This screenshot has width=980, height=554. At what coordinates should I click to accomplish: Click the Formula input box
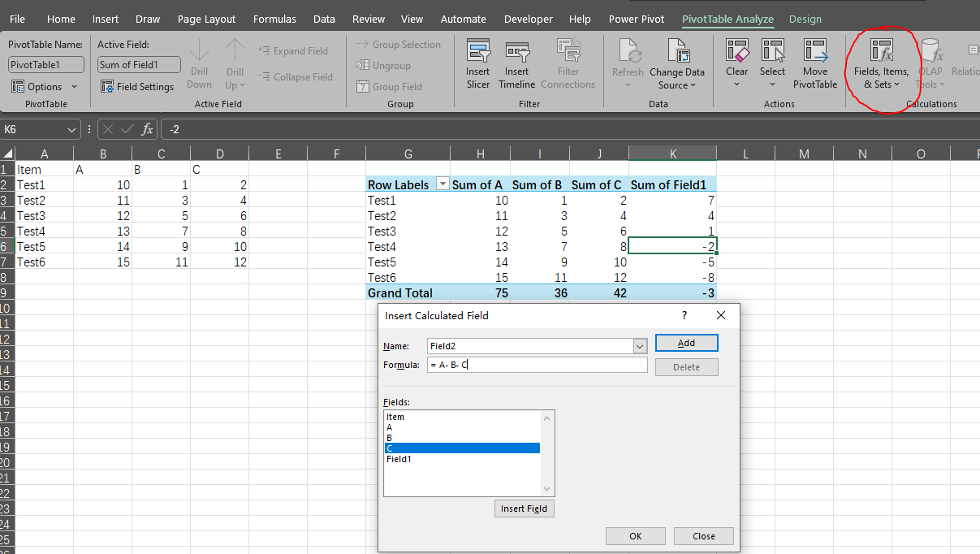[x=537, y=365]
